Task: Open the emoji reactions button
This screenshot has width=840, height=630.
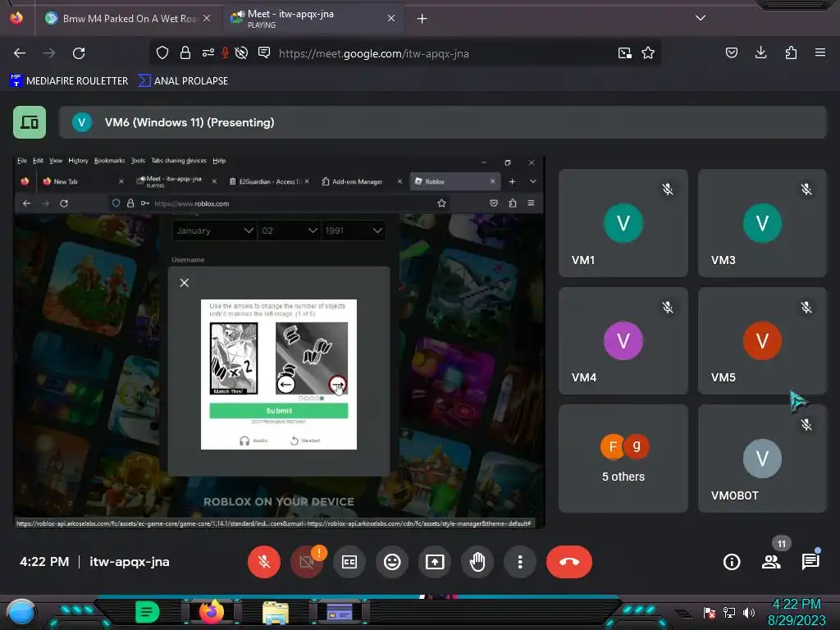Action: pyautogui.click(x=392, y=562)
